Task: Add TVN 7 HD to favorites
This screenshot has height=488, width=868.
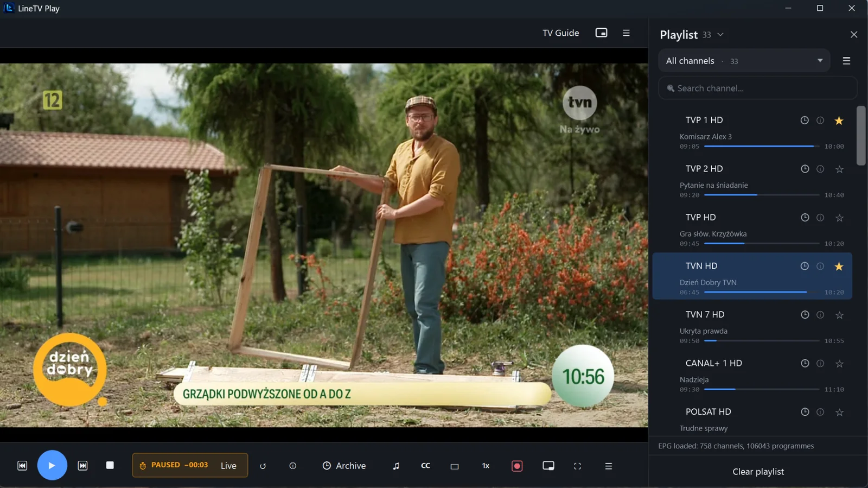Action: (839, 315)
